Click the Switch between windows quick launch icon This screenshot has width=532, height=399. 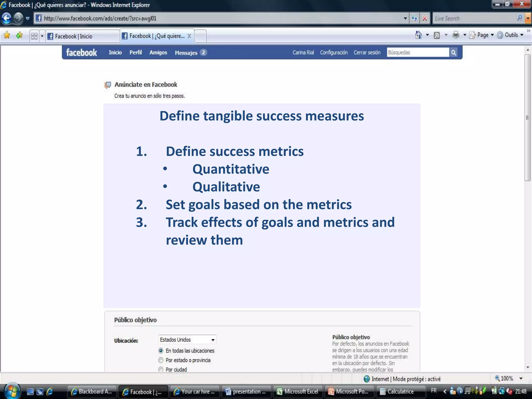click(40, 391)
